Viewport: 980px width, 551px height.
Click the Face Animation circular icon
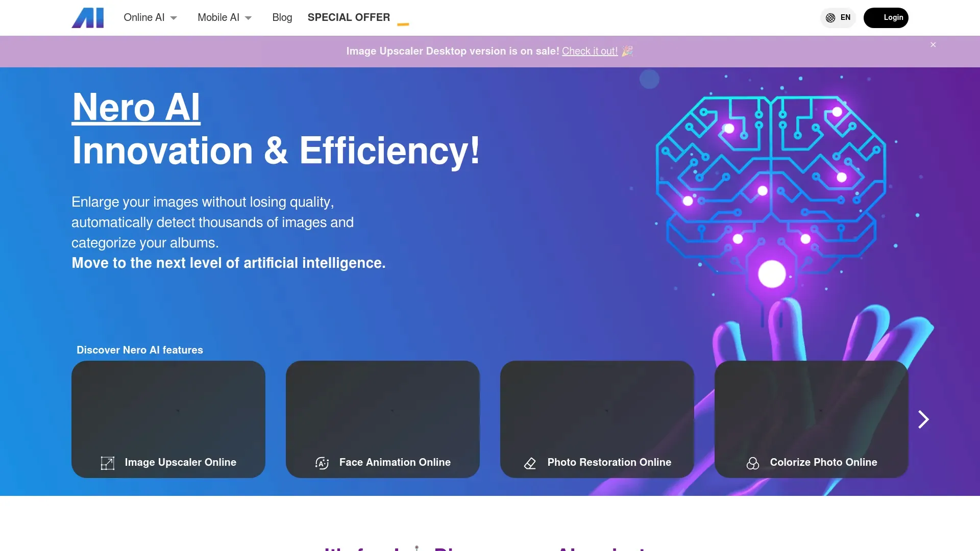[322, 463]
